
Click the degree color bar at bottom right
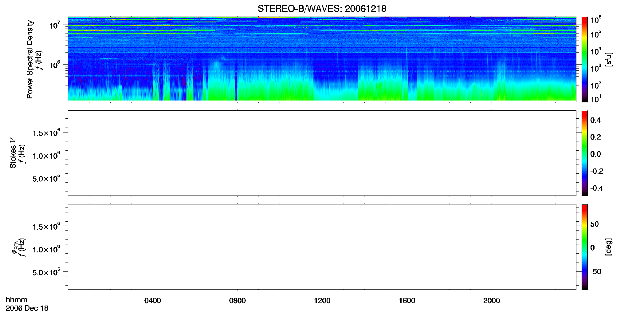pos(585,247)
